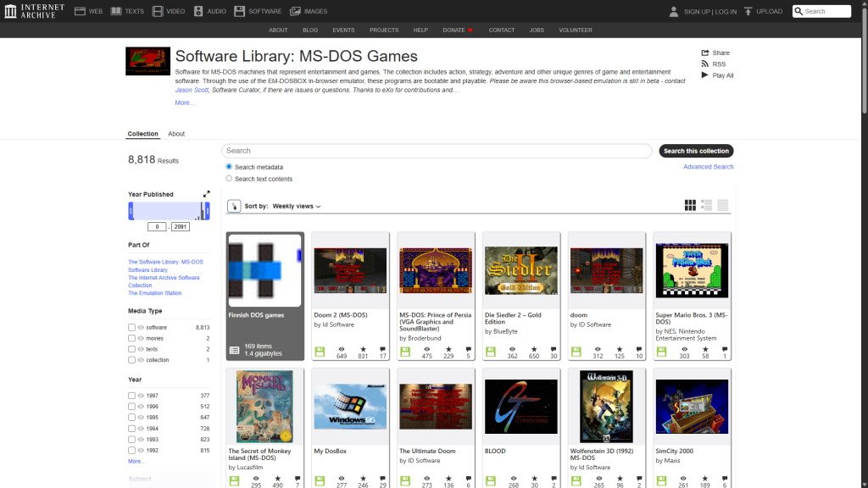Viewport: 868px width, 488px height.
Task: Tick the 1997 year filter checkbox
Action: (131, 396)
